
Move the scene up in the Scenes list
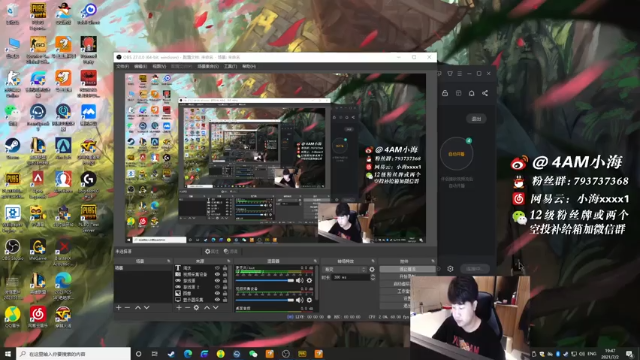[x=138, y=307]
